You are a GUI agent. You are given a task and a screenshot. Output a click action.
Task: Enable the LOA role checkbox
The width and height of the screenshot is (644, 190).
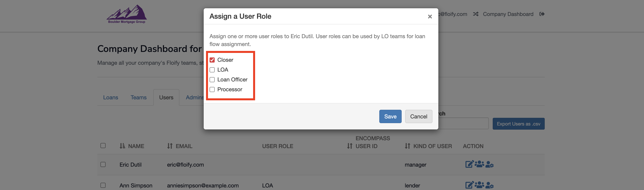pyautogui.click(x=212, y=70)
